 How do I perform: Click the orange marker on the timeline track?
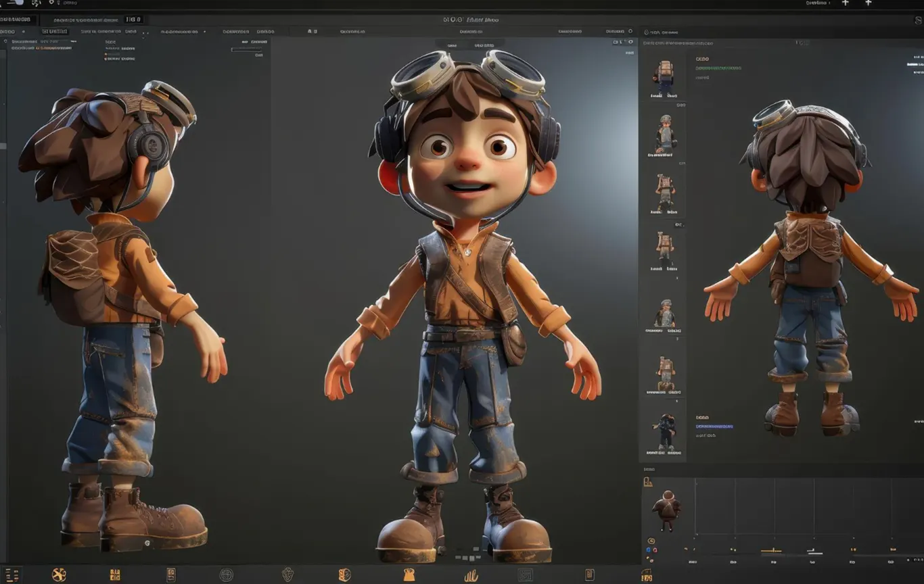point(771,551)
